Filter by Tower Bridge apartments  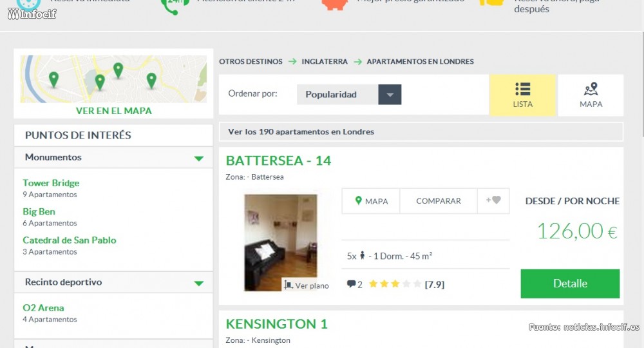[x=51, y=183]
